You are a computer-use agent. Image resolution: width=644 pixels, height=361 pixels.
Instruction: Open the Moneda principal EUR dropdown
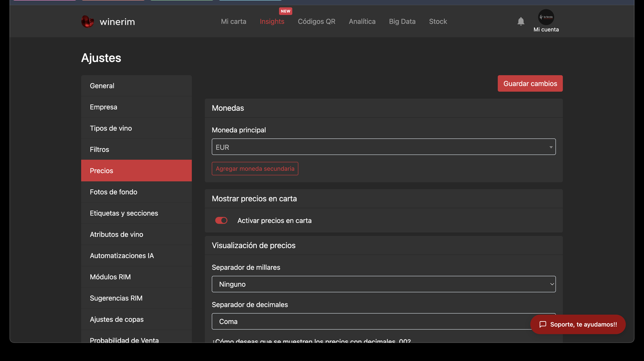384,147
